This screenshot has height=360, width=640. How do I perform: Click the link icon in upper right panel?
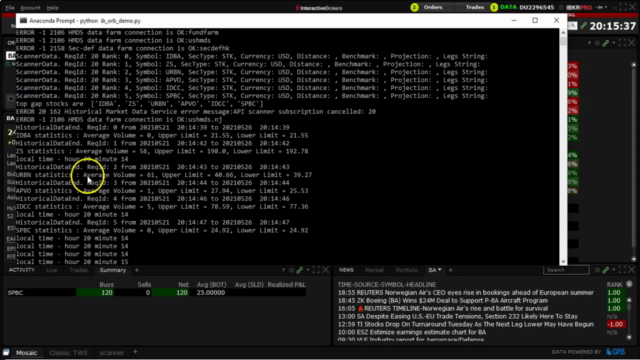click(606, 43)
